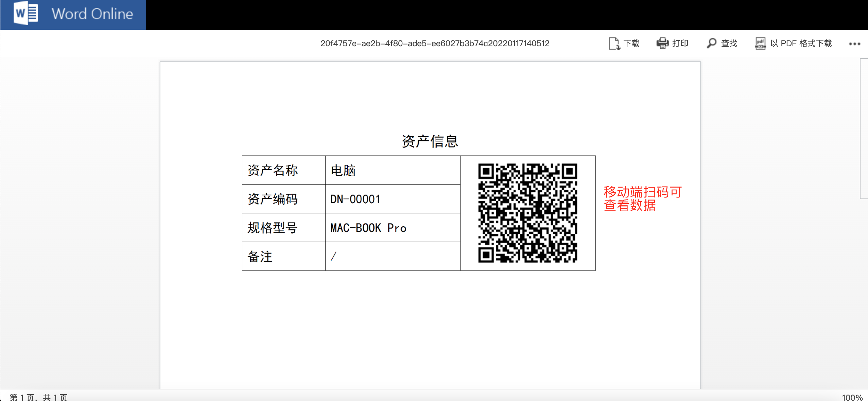Click the download document icon

click(614, 43)
